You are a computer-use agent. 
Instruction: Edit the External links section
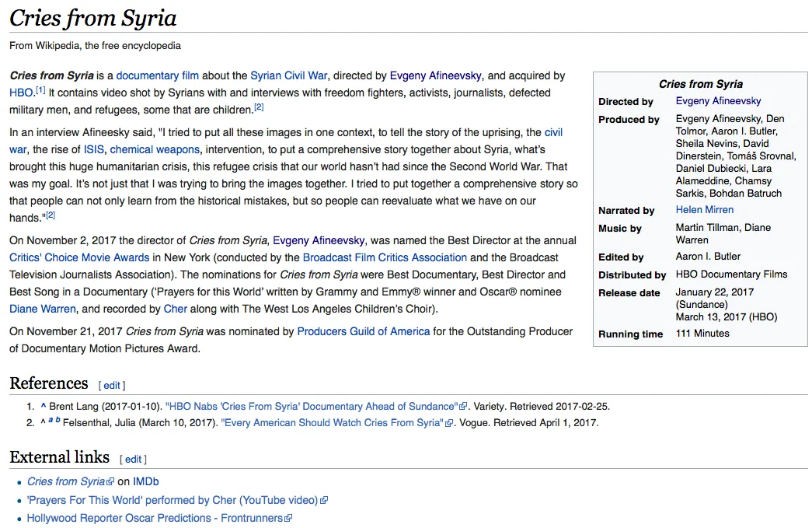pos(133,459)
